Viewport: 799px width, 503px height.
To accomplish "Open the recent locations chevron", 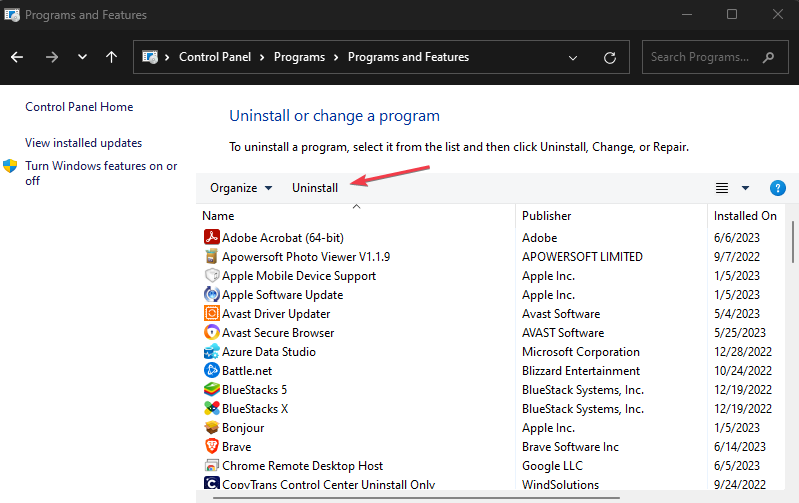I will click(82, 57).
